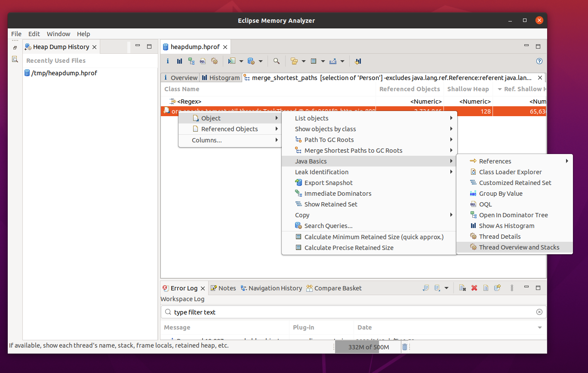The image size is (588, 373).
Task: Open dropdown arrow next to group result
Action: pyautogui.click(x=304, y=61)
